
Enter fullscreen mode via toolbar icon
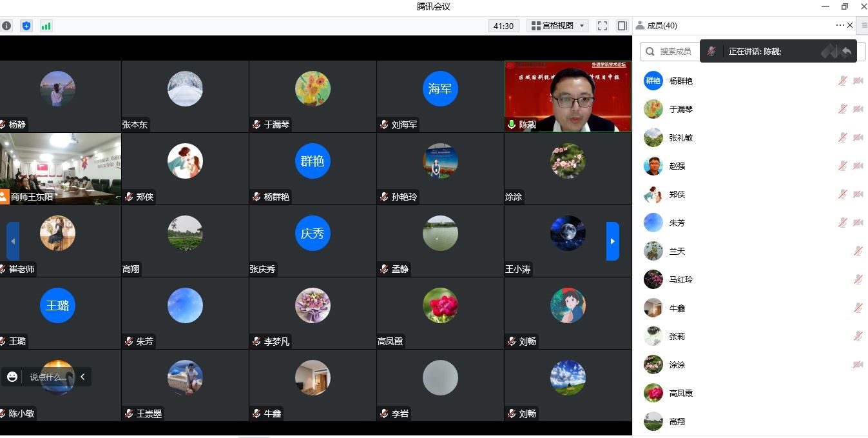603,26
